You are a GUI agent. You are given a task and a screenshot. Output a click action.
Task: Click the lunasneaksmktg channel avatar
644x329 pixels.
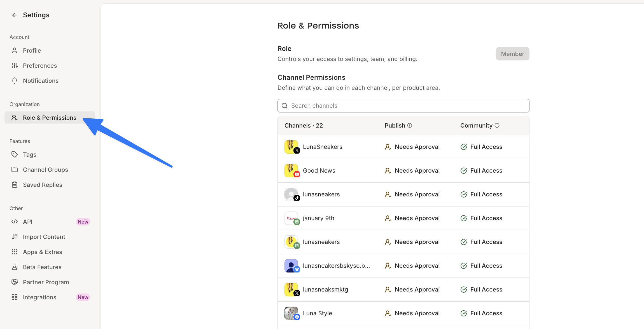click(x=291, y=290)
